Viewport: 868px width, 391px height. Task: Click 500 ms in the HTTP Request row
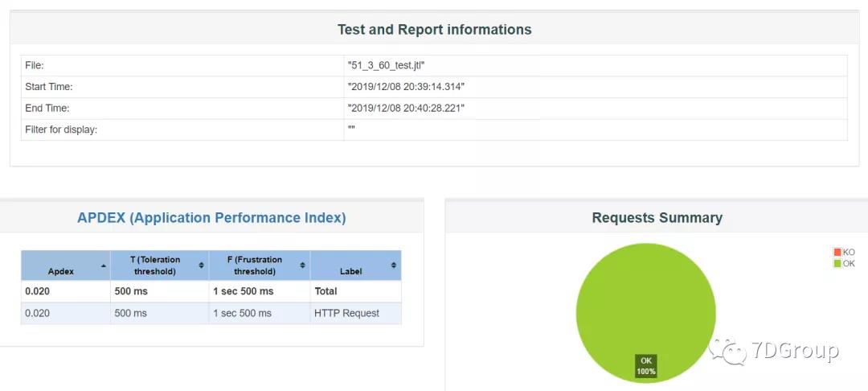(x=131, y=314)
